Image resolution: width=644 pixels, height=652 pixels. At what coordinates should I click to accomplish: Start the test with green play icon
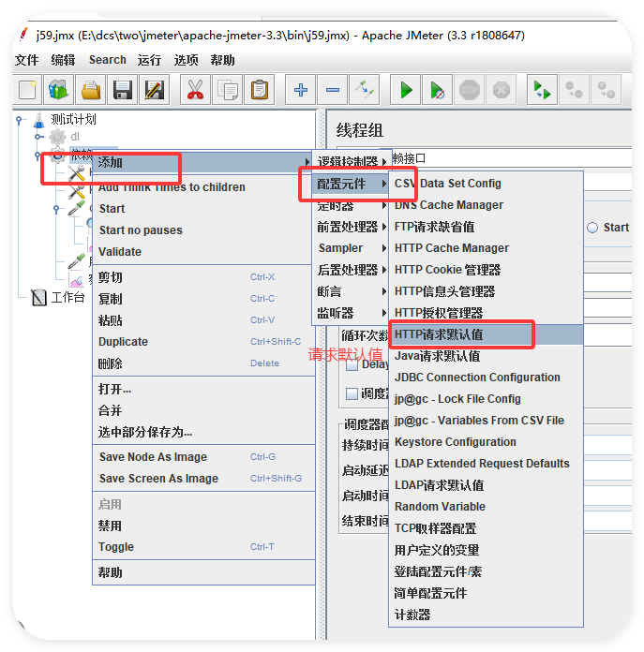pos(405,89)
